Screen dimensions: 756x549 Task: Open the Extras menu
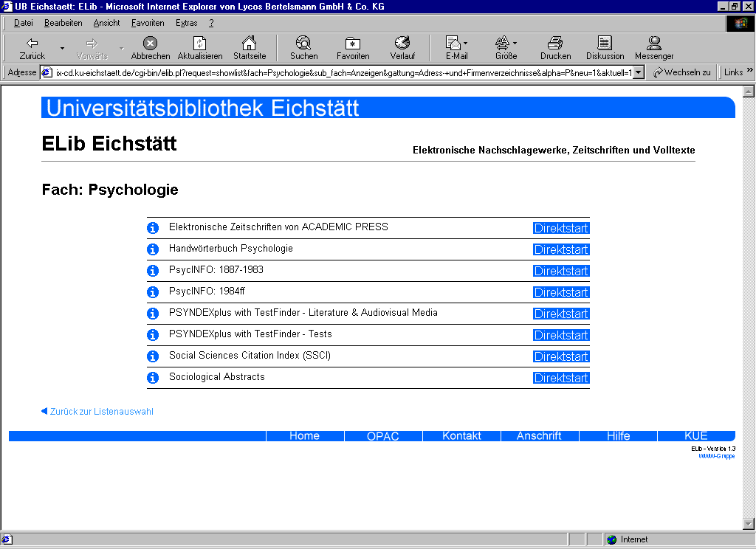coord(187,23)
